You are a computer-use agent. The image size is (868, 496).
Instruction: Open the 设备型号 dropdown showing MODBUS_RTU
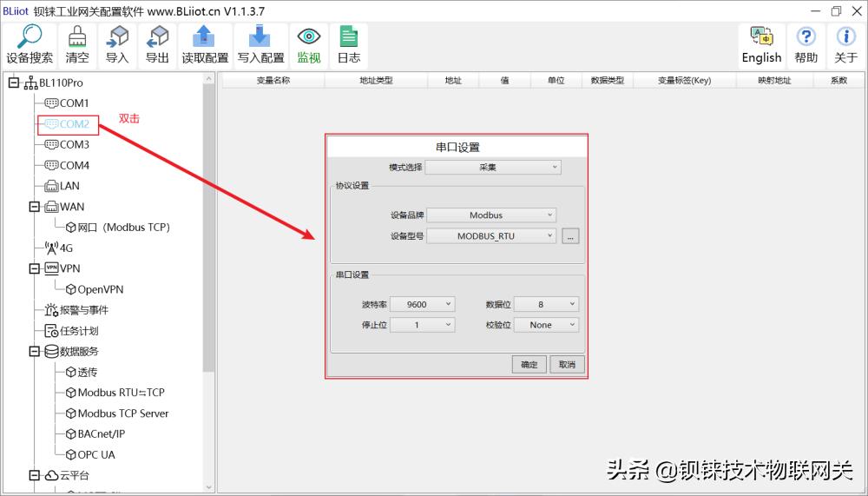pos(491,236)
